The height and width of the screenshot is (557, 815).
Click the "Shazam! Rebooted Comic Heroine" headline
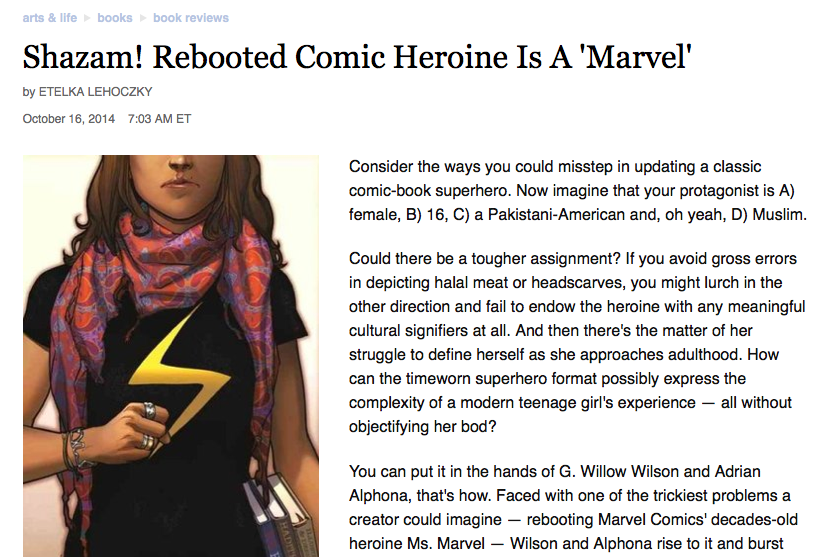pos(358,57)
